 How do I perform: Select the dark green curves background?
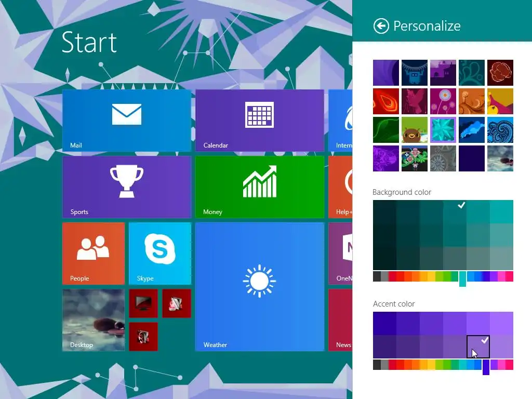(x=386, y=129)
